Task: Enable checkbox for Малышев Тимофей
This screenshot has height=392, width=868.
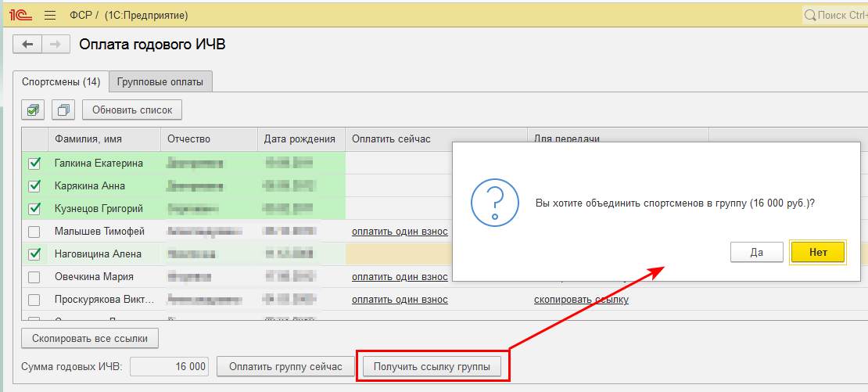Action: click(34, 232)
